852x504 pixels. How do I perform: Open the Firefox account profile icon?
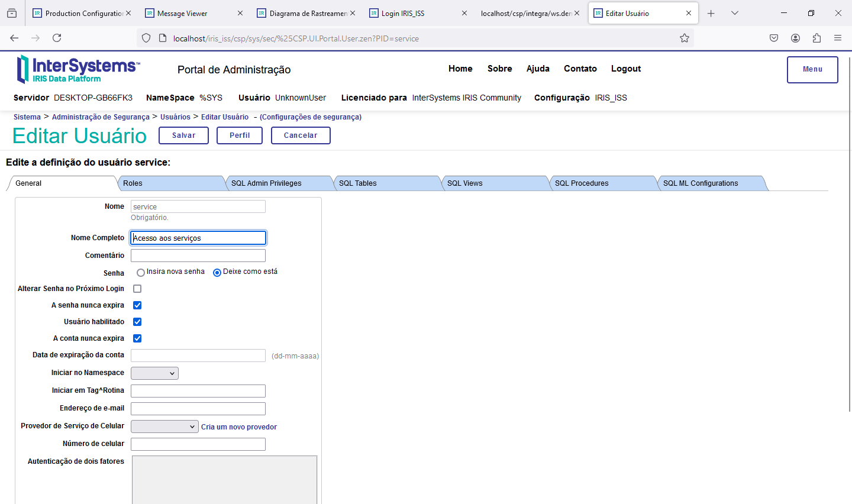pyautogui.click(x=795, y=38)
